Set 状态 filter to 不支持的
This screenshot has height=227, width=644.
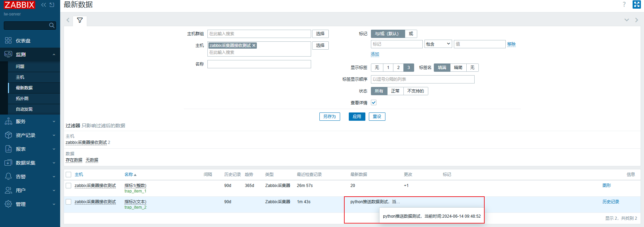pos(416,91)
